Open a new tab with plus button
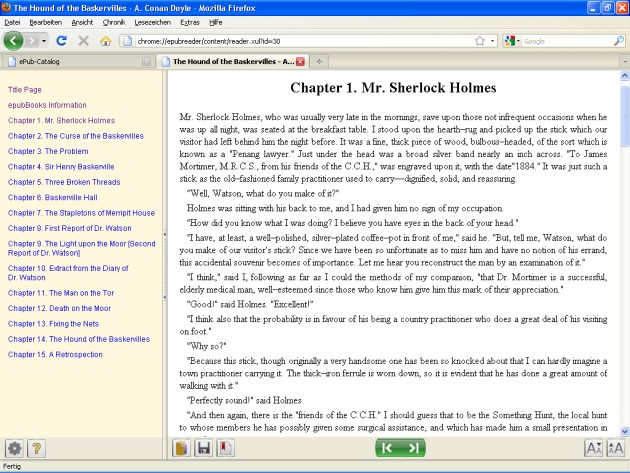The height and width of the screenshot is (473, 630). 319,61
